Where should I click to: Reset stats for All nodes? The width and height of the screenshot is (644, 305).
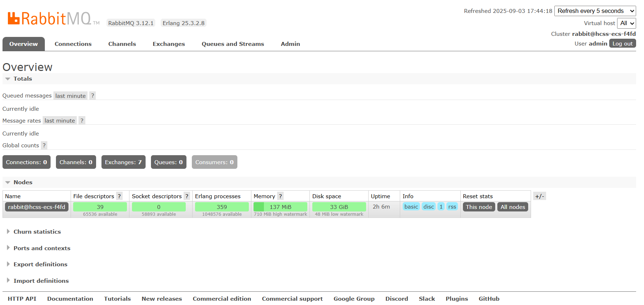(513, 207)
